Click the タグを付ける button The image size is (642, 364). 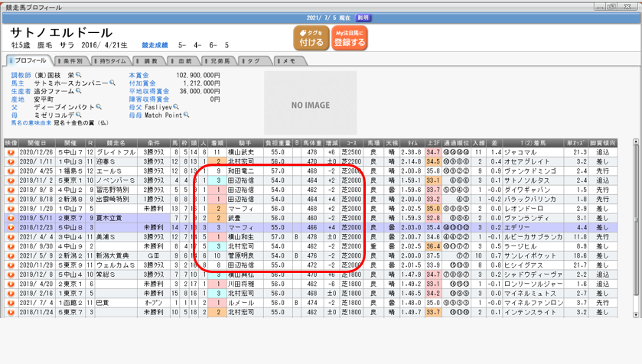tap(311, 38)
